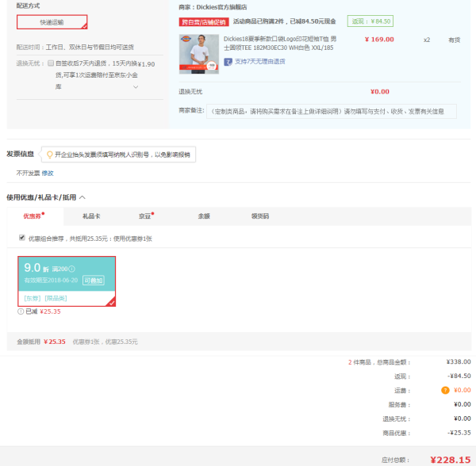Open the 支持7天无理由退货 link
Viewport: 476px width, 466px height.
point(260,62)
